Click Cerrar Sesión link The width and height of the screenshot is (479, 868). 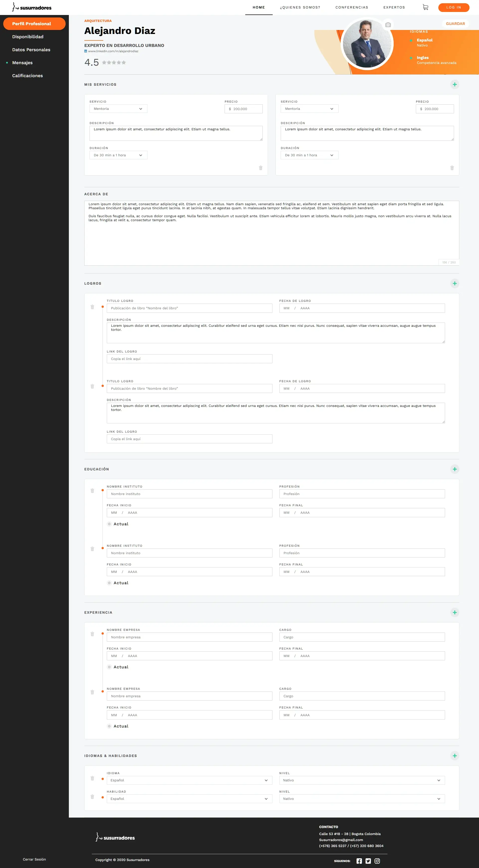(x=34, y=859)
